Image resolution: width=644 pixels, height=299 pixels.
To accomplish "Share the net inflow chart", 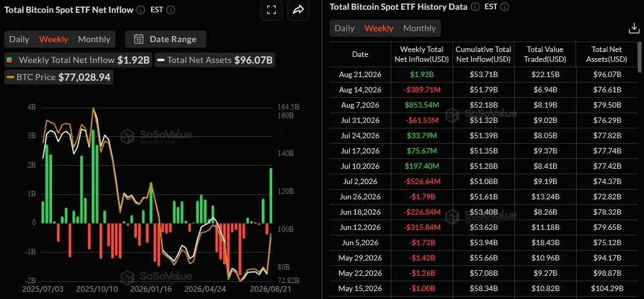I will pyautogui.click(x=298, y=10).
